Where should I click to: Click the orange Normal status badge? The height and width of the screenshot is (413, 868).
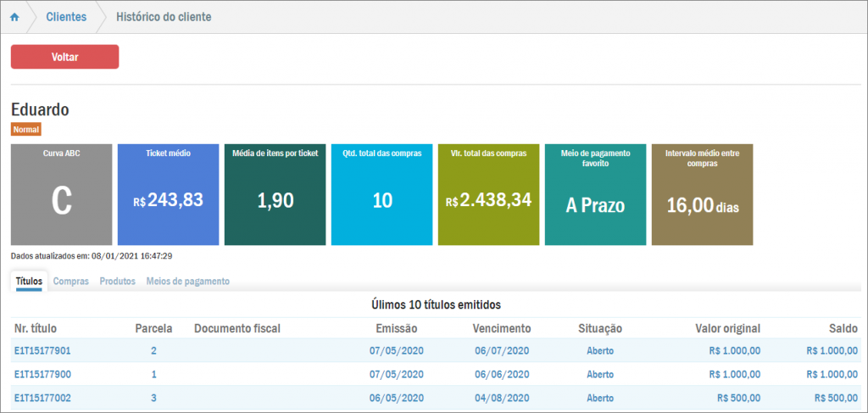click(x=25, y=130)
